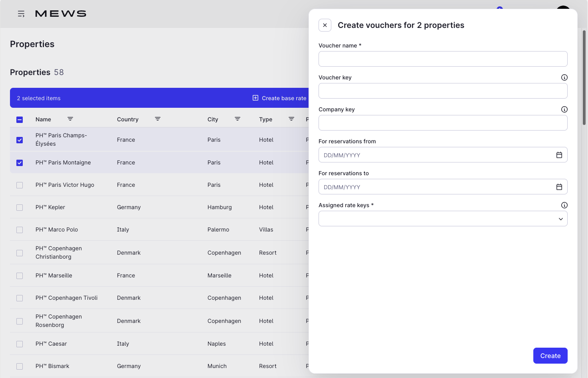The image size is (588, 378).
Task: Filter the Country column
Action: pyautogui.click(x=158, y=119)
